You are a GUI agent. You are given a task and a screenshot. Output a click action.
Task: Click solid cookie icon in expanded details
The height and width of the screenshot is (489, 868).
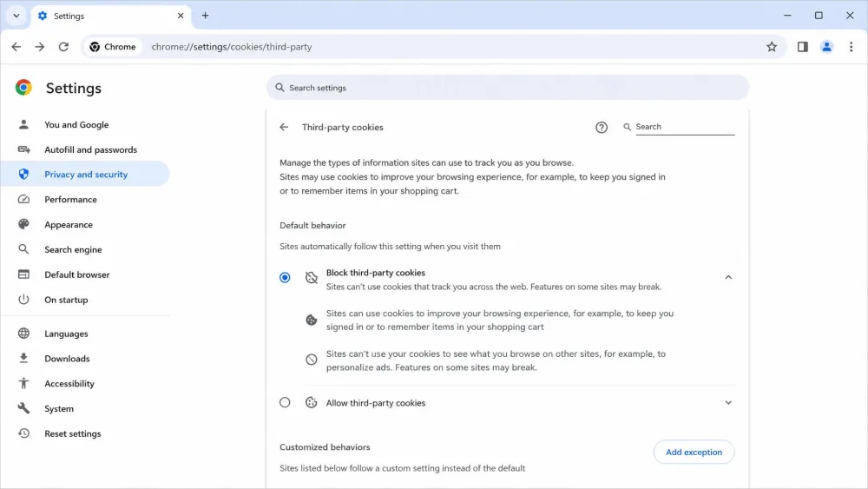pyautogui.click(x=311, y=320)
